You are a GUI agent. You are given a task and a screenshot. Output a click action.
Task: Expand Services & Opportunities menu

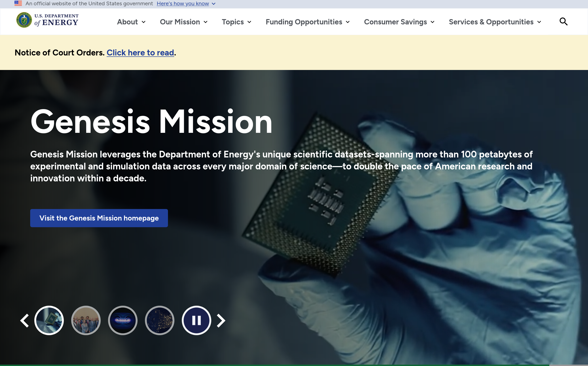click(495, 22)
